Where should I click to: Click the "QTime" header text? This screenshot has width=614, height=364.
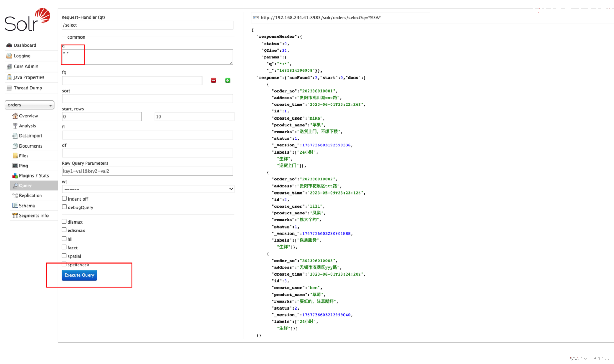click(270, 51)
